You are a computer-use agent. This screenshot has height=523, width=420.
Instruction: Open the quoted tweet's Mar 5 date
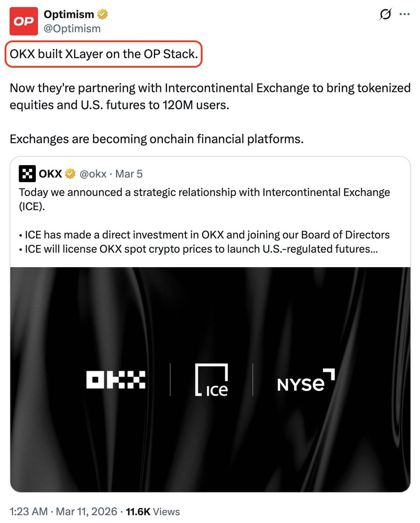[129, 174]
